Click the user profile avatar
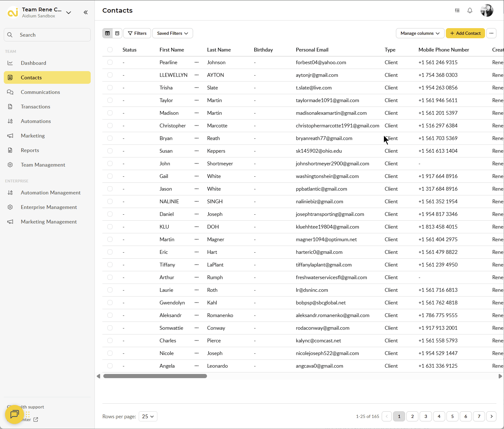The width and height of the screenshot is (504, 429). (x=487, y=10)
